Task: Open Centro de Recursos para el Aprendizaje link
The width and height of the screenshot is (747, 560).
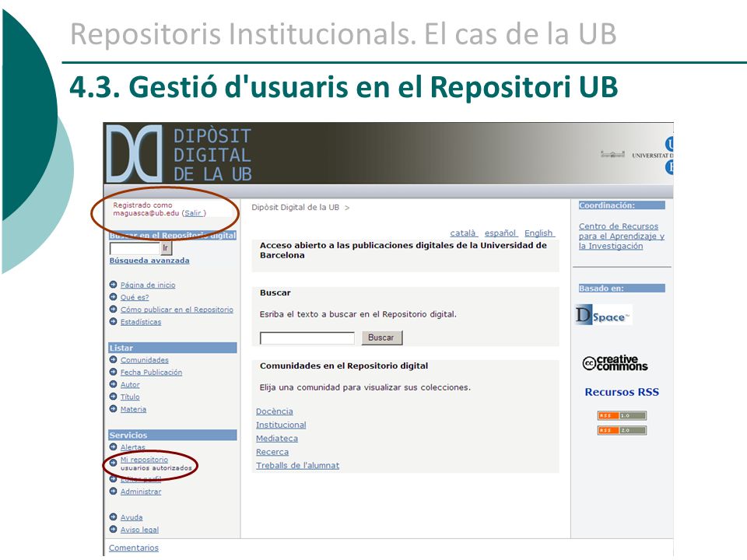Action: pos(622,236)
